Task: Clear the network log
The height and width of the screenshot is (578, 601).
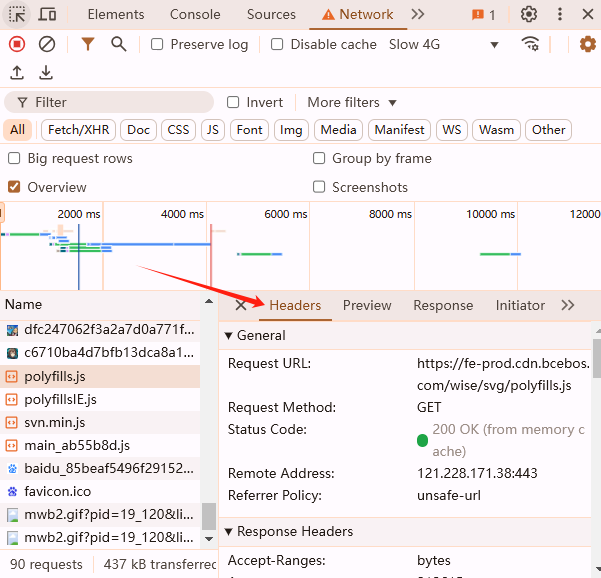Action: coord(47,44)
